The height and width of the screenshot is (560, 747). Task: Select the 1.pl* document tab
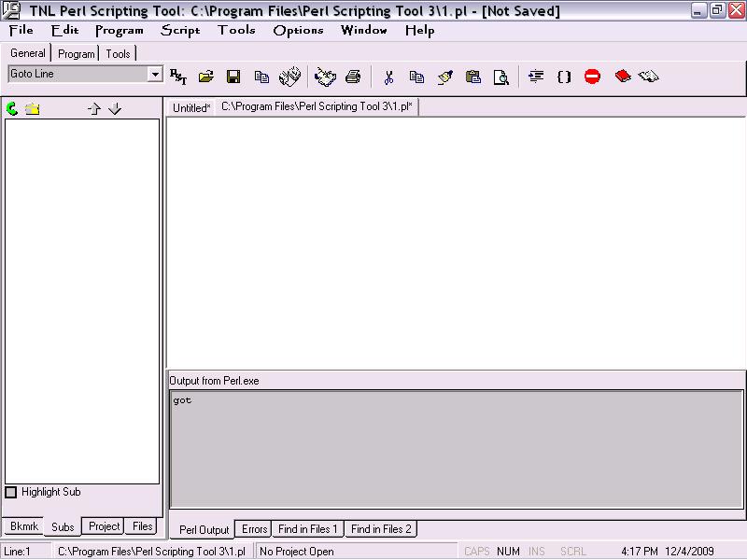[317, 106]
